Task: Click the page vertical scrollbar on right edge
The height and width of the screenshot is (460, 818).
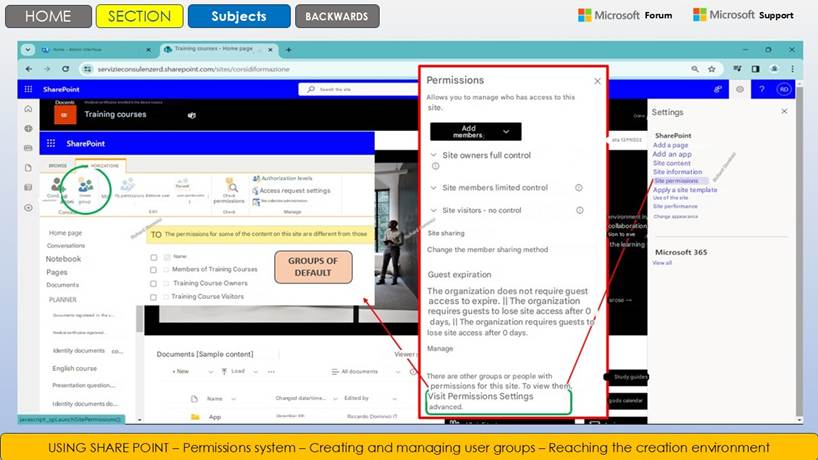Action: coord(800,250)
